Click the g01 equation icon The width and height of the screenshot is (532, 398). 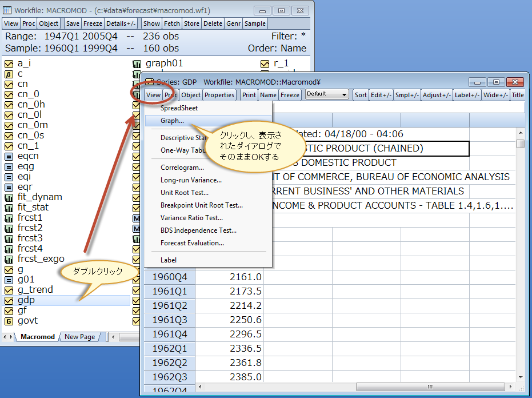[x=9, y=280]
